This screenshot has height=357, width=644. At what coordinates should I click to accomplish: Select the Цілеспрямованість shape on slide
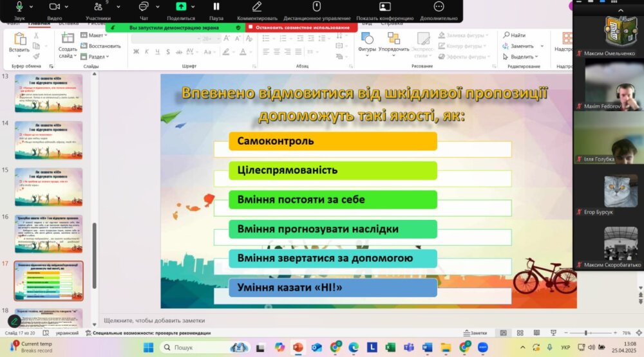pyautogui.click(x=333, y=170)
